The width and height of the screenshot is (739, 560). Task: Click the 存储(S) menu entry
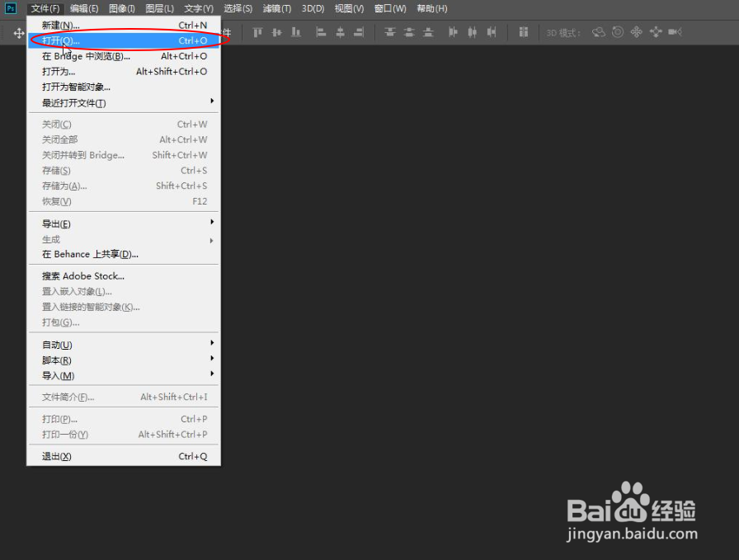(124, 171)
